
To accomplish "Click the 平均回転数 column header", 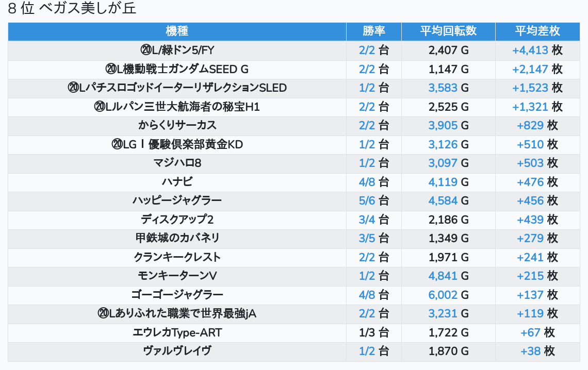I will coord(448,31).
